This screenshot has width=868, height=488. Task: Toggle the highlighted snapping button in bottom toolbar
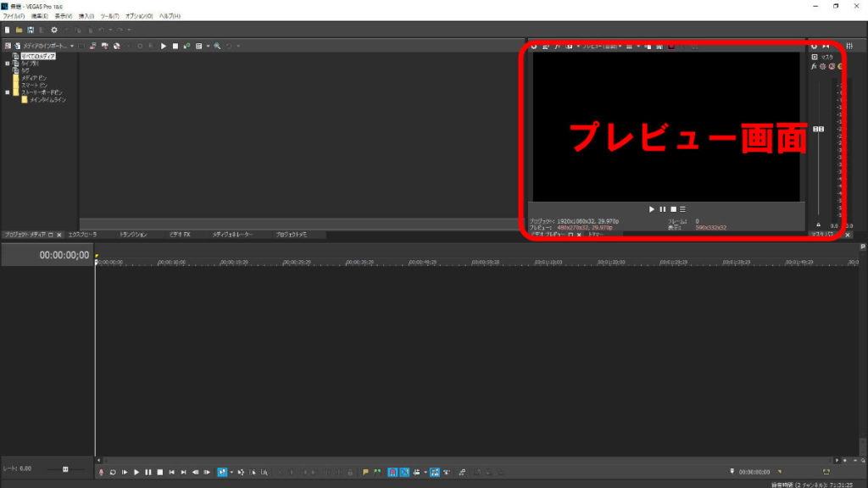click(394, 472)
